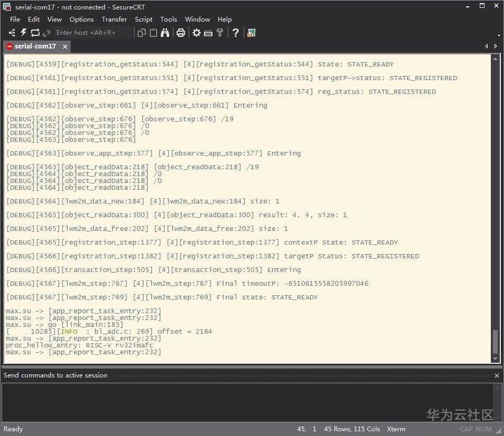Click the SecureCRT application title icon

tap(6, 7)
